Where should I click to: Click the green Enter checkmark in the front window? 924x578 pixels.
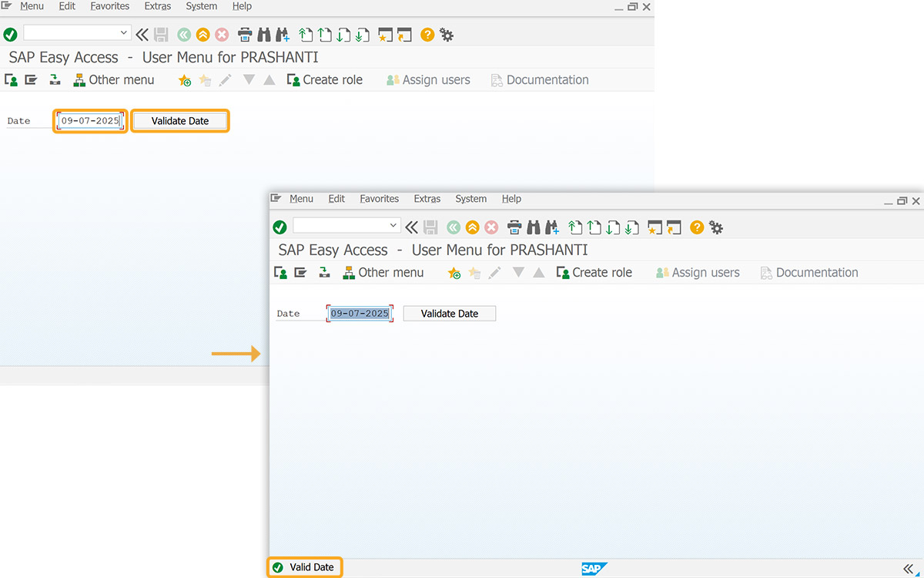(x=280, y=227)
